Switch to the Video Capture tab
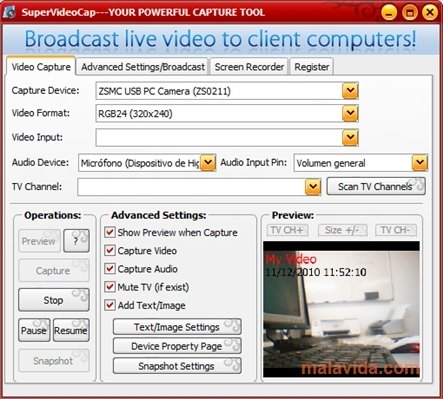The height and width of the screenshot is (399, 443). click(41, 67)
